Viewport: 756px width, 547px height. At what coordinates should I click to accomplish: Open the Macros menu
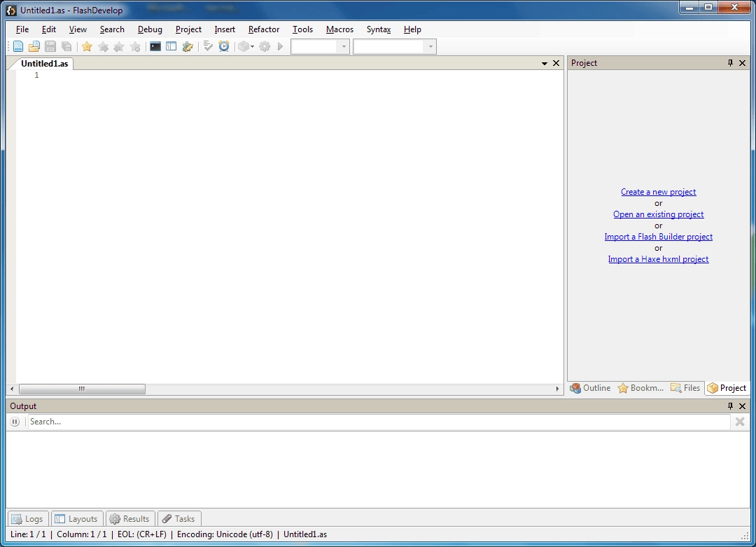[x=339, y=29]
